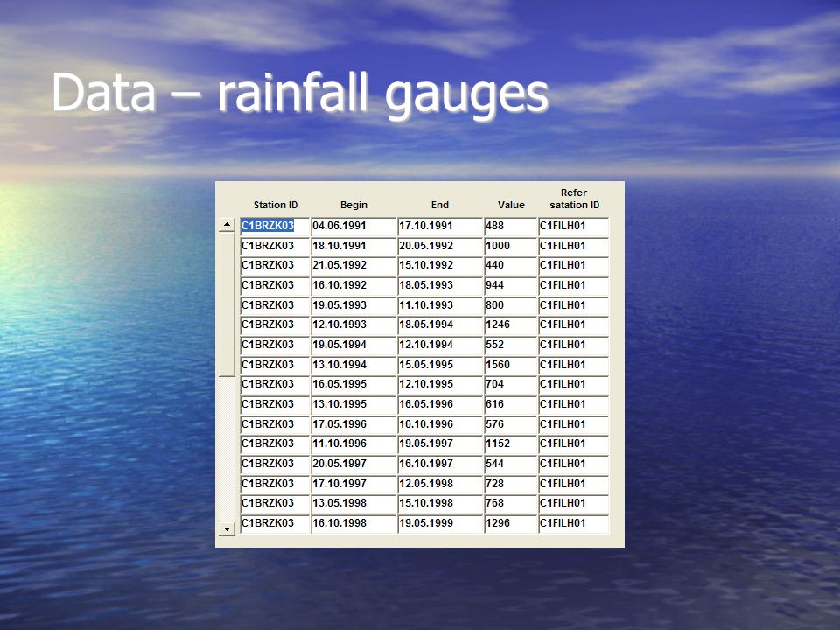Image resolution: width=840 pixels, height=630 pixels.
Task: Select the Begin cell 17.10.1997
Action: [353, 484]
